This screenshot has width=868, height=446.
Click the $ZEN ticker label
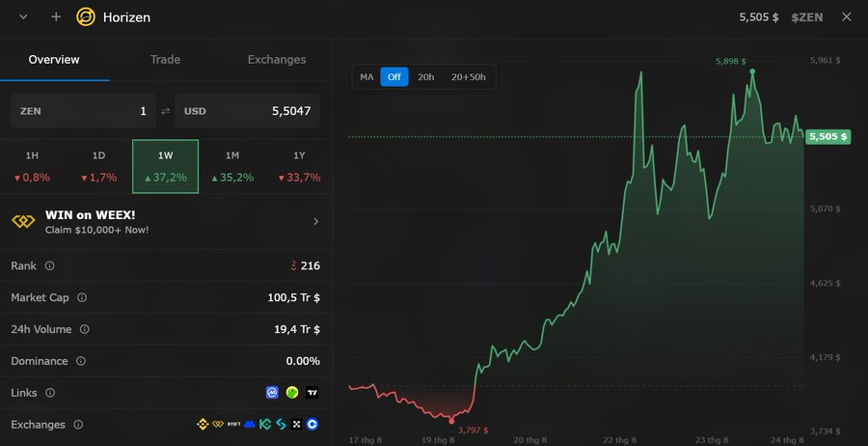click(x=806, y=17)
